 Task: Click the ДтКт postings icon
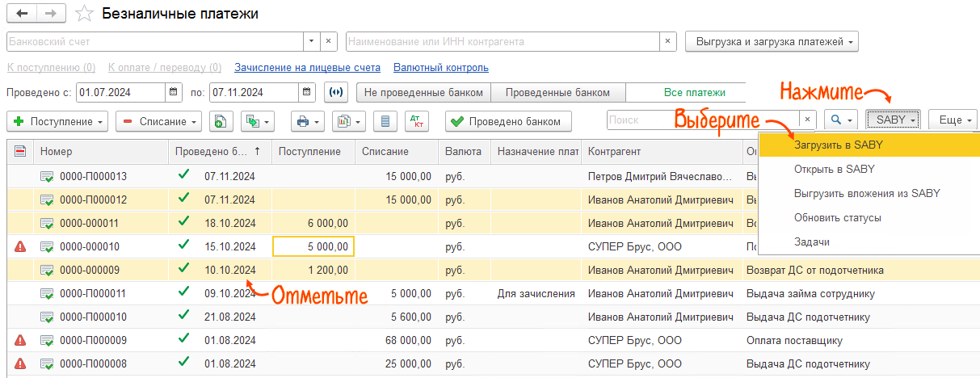click(x=418, y=121)
